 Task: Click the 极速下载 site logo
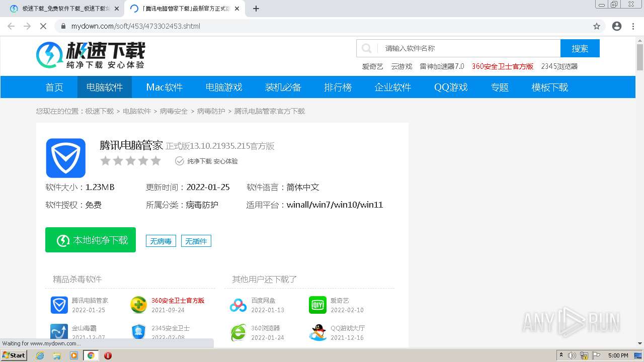point(91,55)
